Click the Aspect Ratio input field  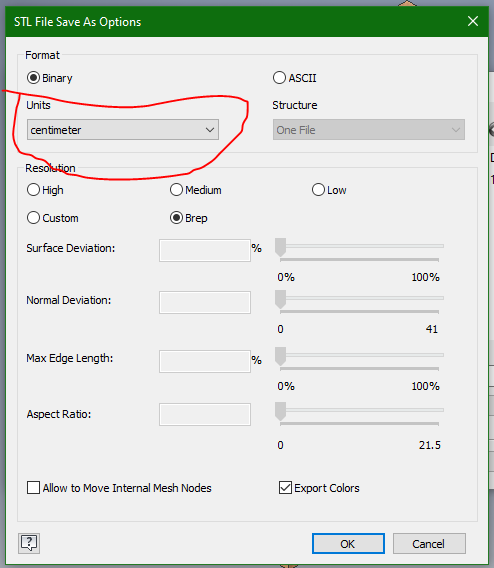click(205, 414)
